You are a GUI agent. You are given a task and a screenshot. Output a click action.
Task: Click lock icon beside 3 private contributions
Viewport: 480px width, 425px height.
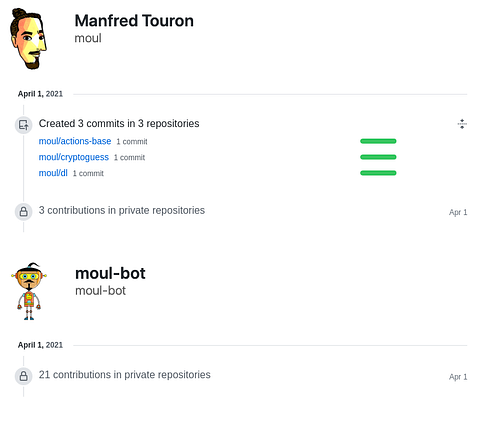[24, 212]
